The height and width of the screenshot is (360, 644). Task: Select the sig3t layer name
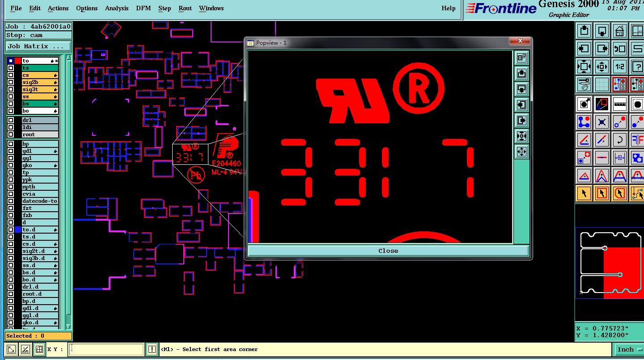click(x=40, y=89)
